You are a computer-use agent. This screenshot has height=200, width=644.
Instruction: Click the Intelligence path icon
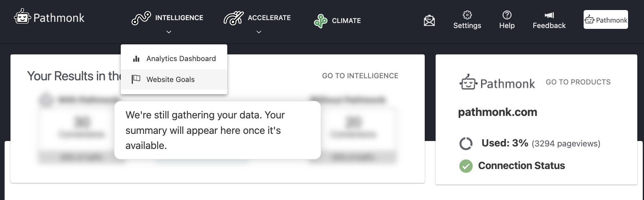pyautogui.click(x=141, y=18)
